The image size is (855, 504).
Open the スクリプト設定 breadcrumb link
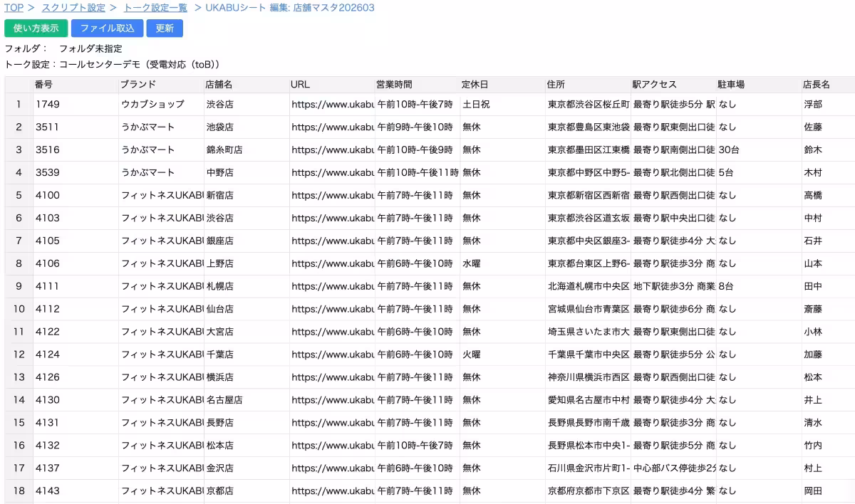[73, 8]
